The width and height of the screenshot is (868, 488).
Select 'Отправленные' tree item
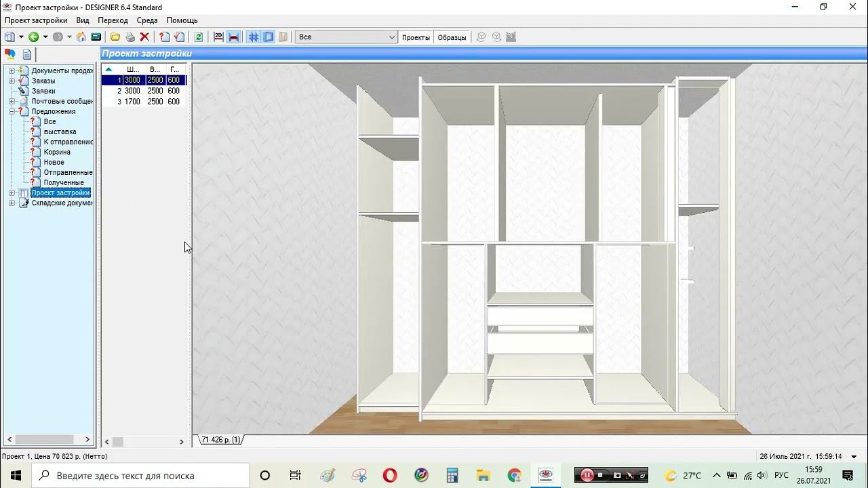68,172
